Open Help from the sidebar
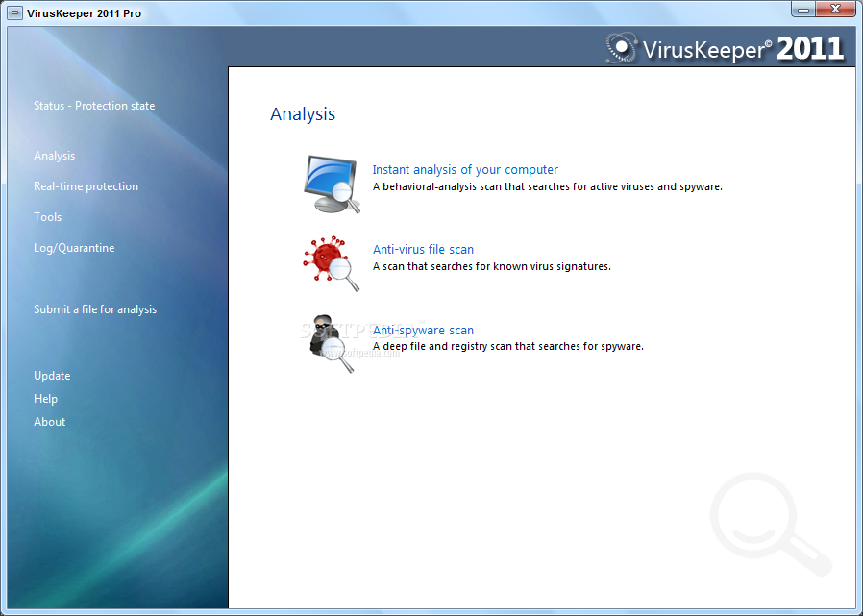 [46, 399]
